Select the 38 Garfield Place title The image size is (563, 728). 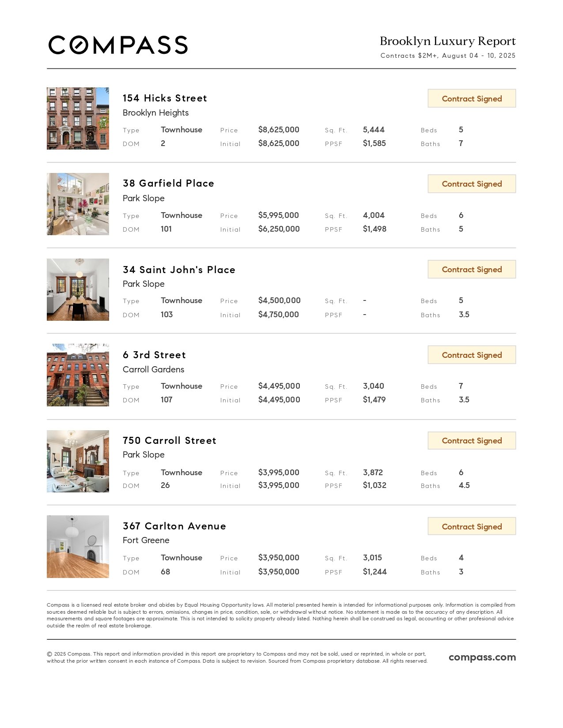(168, 183)
